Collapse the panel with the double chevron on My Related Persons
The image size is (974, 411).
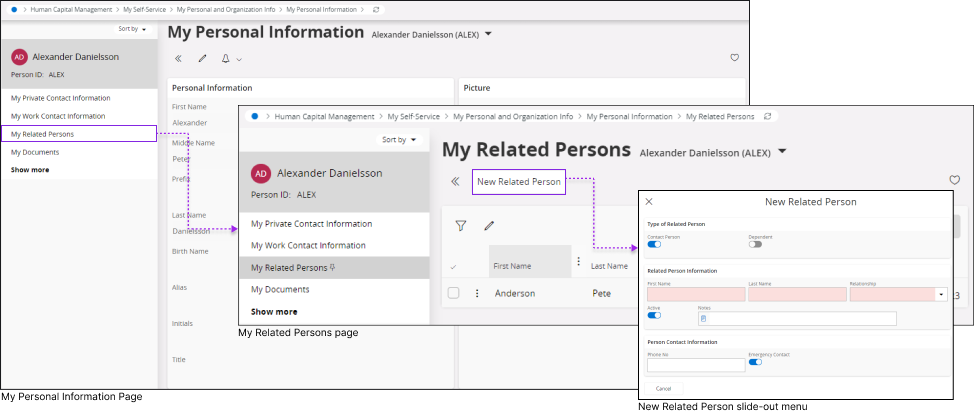coord(455,182)
